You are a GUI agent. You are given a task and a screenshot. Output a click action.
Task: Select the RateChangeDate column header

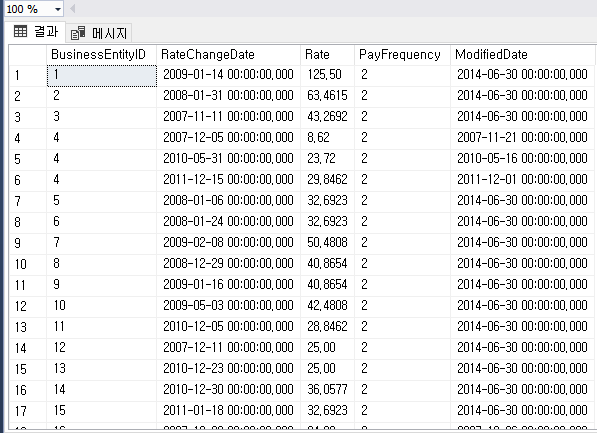tap(228, 54)
